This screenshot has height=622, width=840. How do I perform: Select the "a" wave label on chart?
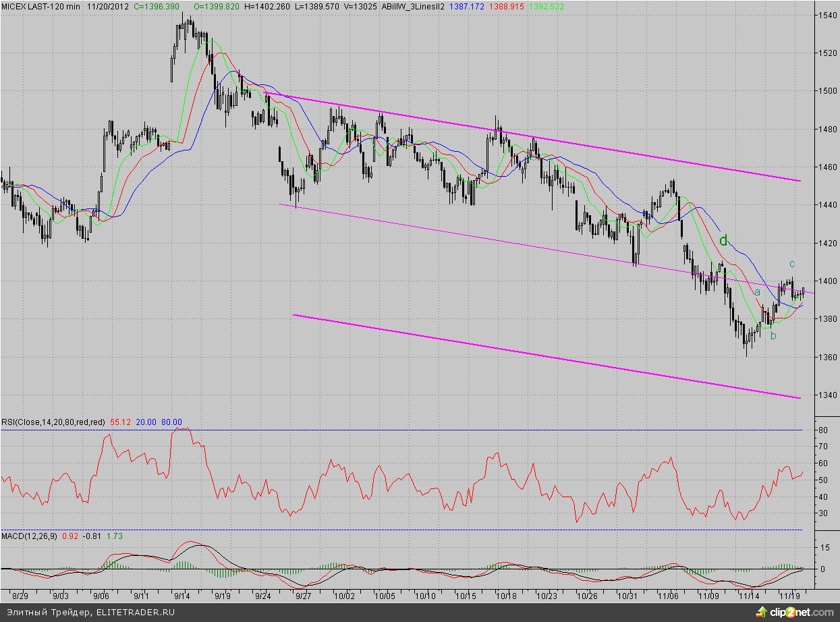pyautogui.click(x=757, y=292)
